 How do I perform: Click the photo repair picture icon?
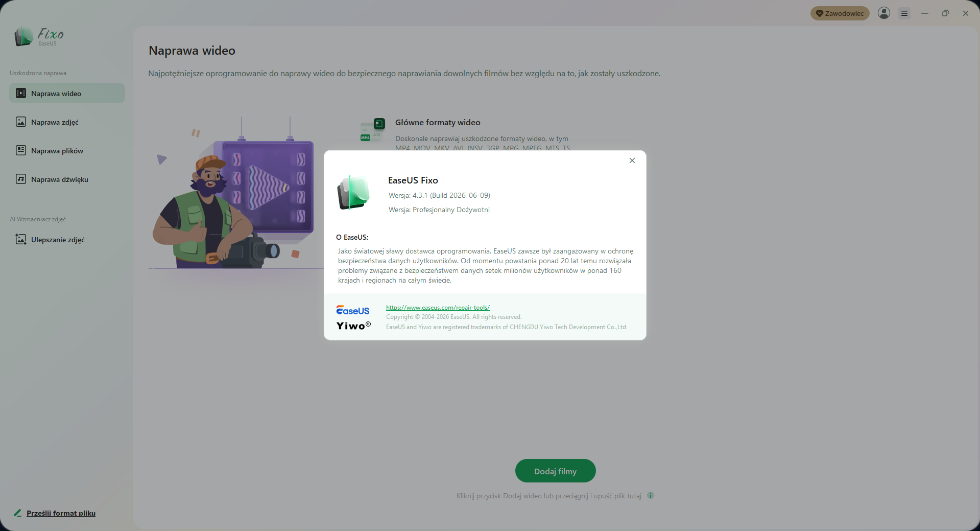click(21, 122)
